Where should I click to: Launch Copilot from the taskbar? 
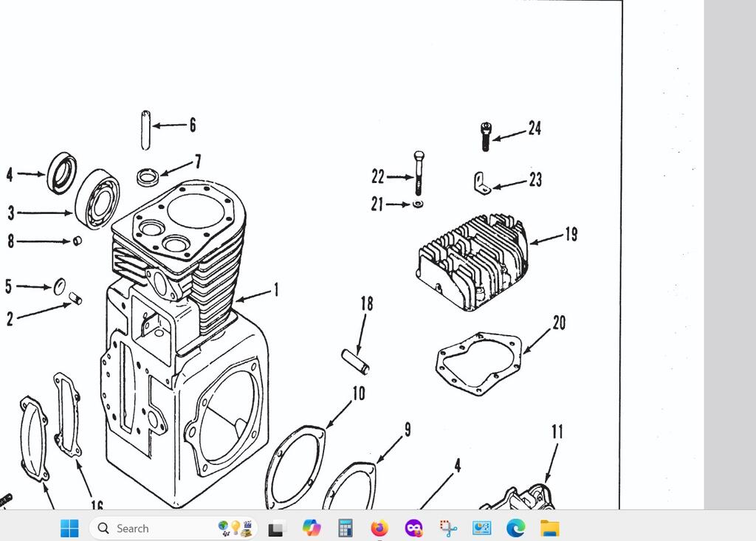pyautogui.click(x=312, y=528)
